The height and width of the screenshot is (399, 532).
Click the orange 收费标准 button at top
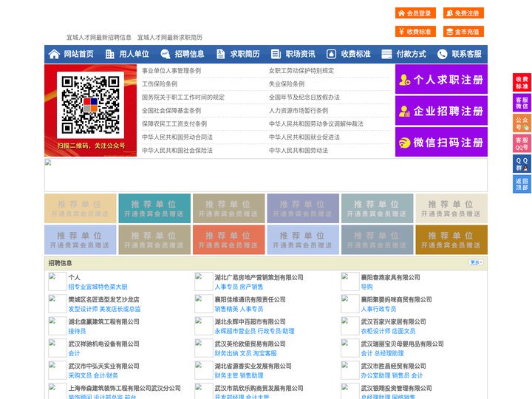click(x=415, y=32)
